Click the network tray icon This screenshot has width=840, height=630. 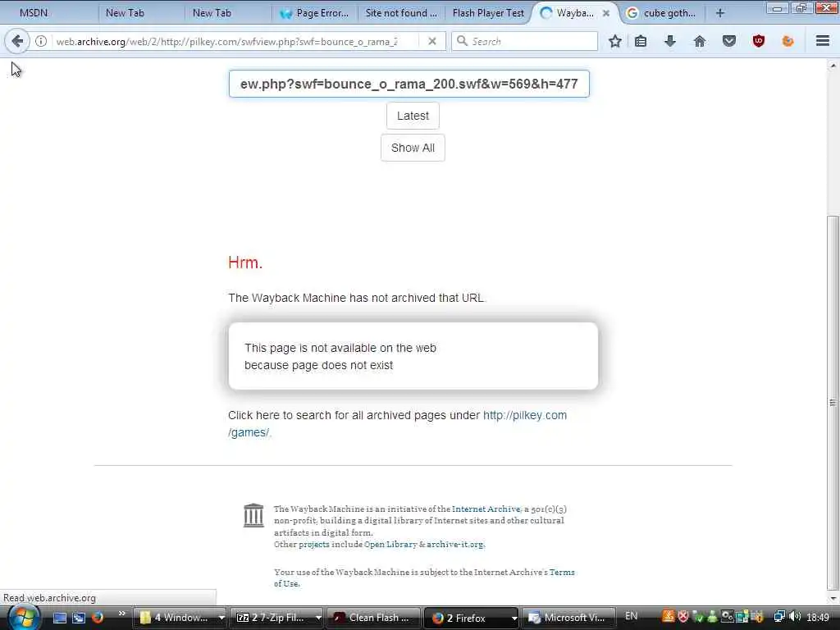click(779, 617)
